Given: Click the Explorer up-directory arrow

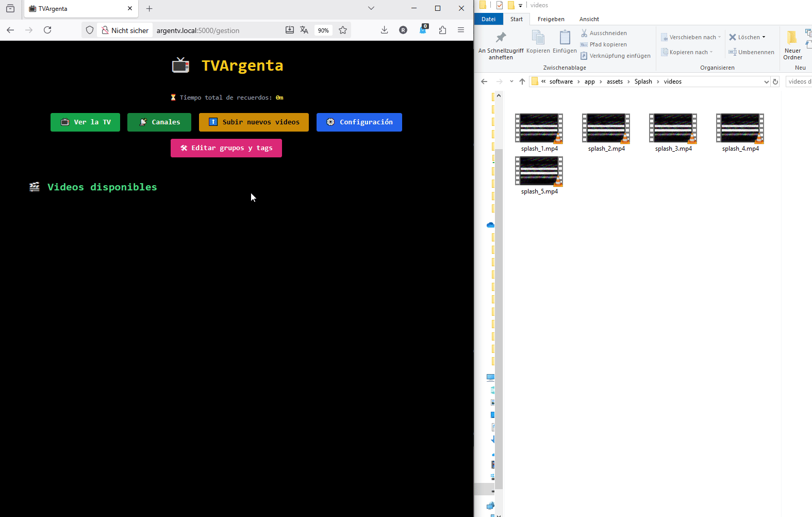Looking at the screenshot, I should [522, 82].
